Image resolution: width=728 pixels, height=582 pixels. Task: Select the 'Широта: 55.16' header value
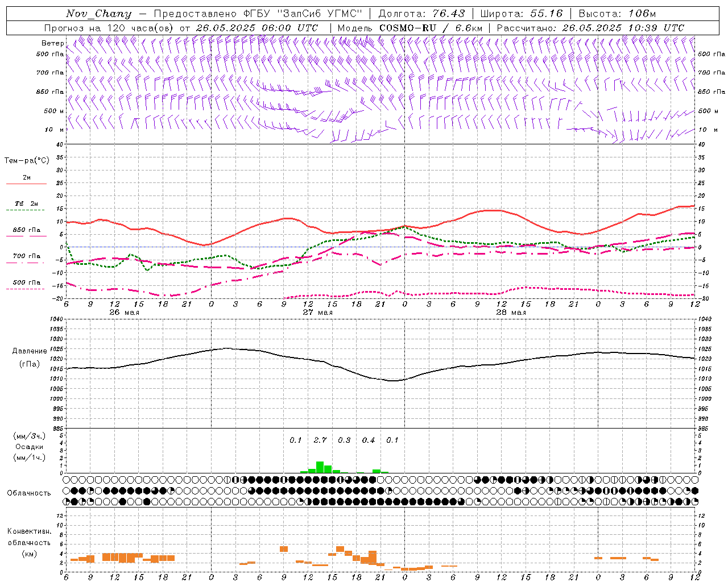(x=522, y=14)
